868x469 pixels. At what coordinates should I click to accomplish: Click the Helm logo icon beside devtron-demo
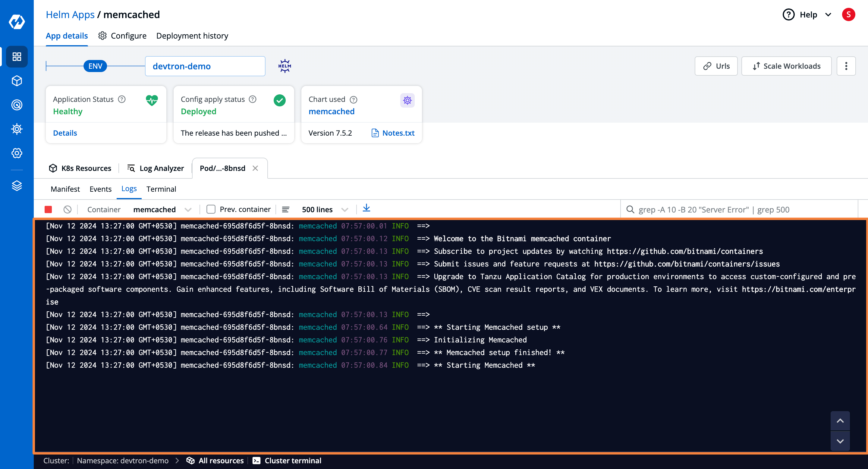[285, 66]
